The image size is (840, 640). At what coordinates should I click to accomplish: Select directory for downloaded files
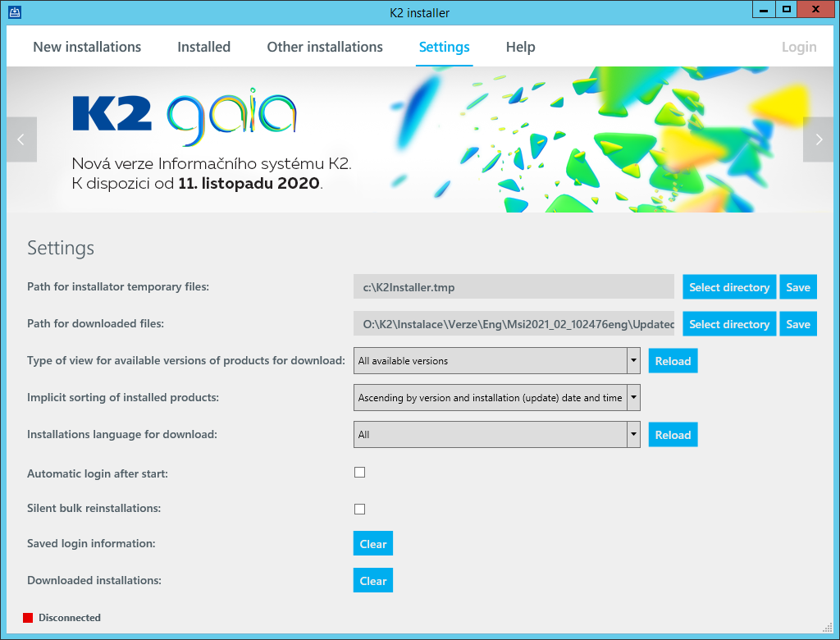coord(729,324)
